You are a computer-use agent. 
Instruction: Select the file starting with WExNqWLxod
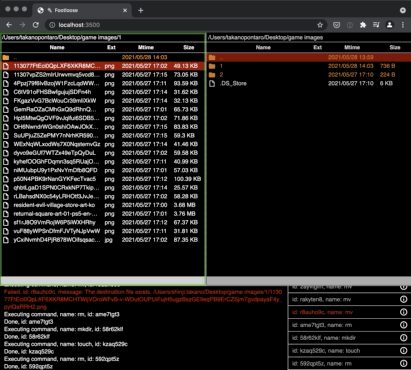(103, 144)
